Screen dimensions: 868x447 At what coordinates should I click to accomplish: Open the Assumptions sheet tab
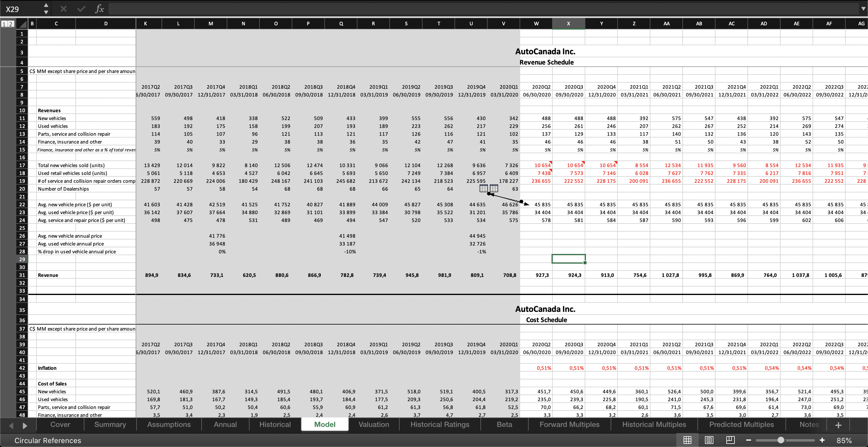169,424
